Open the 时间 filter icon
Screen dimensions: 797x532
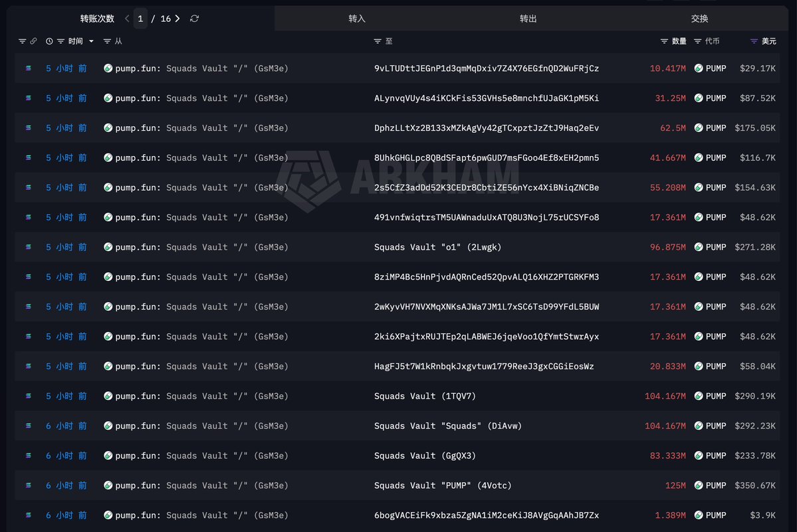pyautogui.click(x=60, y=41)
